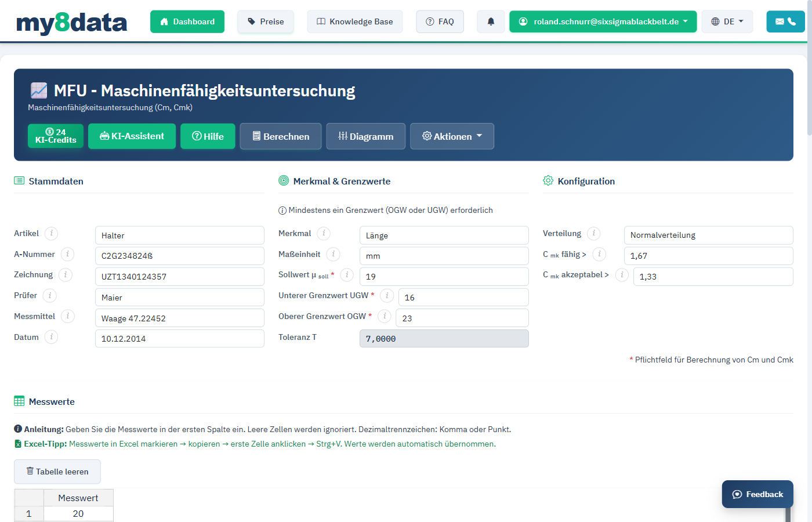Show info icon for Zeichnung
Image resolution: width=812 pixels, height=522 pixels.
(66, 274)
